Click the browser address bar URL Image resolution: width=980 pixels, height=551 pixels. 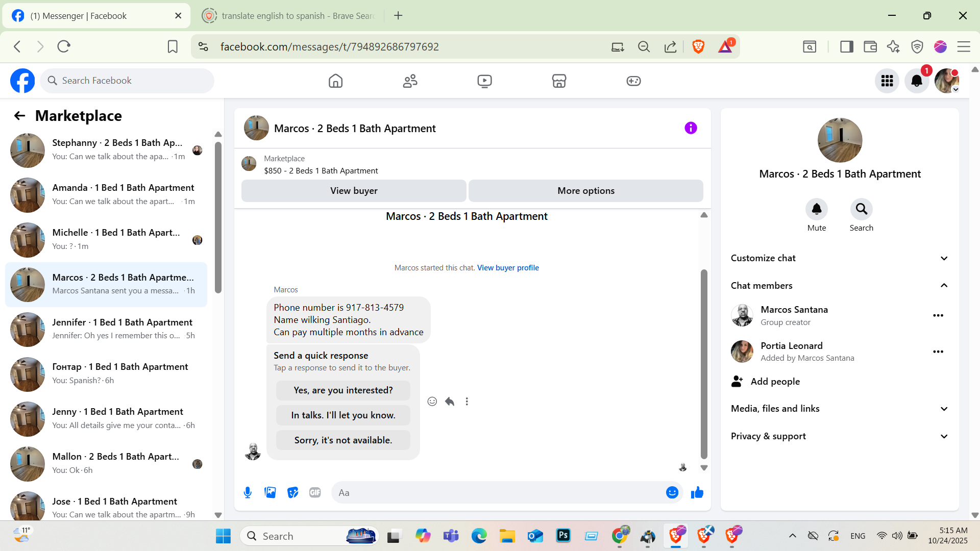330,47
